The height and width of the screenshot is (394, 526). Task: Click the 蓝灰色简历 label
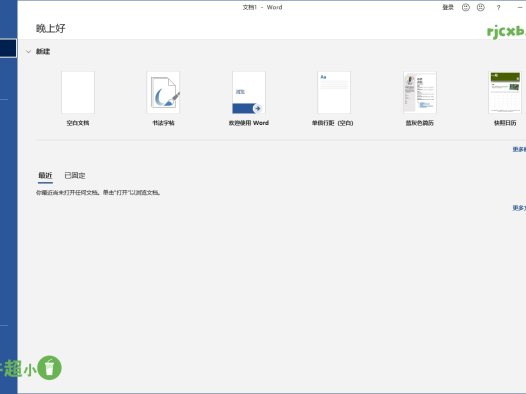pyautogui.click(x=420, y=123)
